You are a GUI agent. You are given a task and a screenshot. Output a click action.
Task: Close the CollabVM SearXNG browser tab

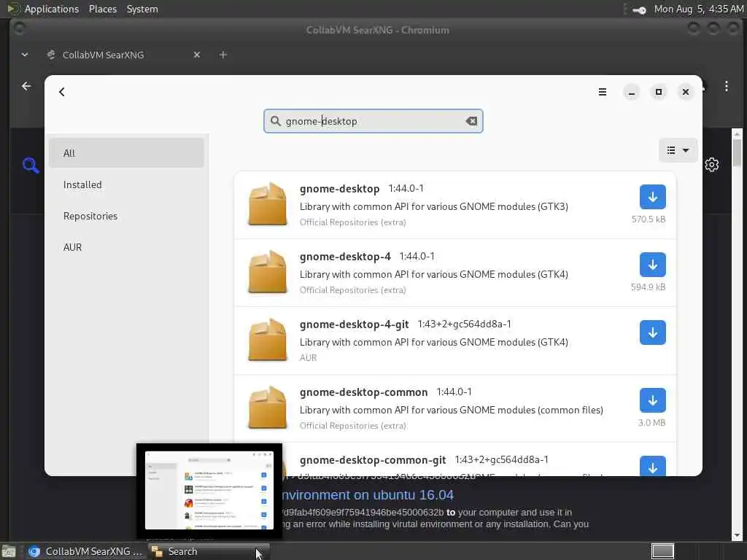pyautogui.click(x=197, y=55)
